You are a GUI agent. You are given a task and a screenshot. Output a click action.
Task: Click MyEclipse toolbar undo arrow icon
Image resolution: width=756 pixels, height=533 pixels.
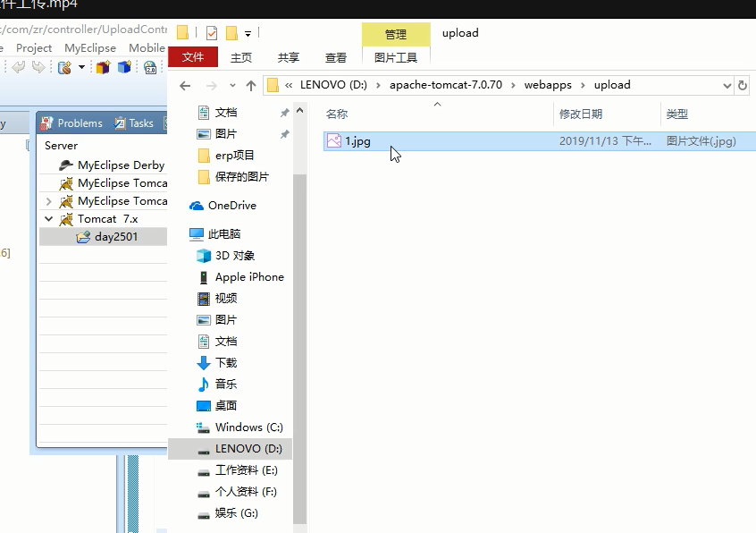[x=19, y=67]
